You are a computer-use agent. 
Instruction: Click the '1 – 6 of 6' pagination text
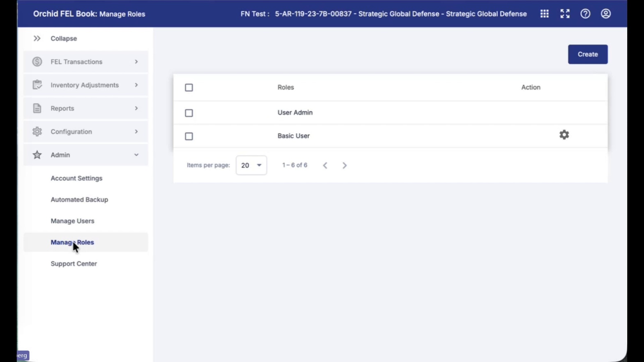(295, 165)
